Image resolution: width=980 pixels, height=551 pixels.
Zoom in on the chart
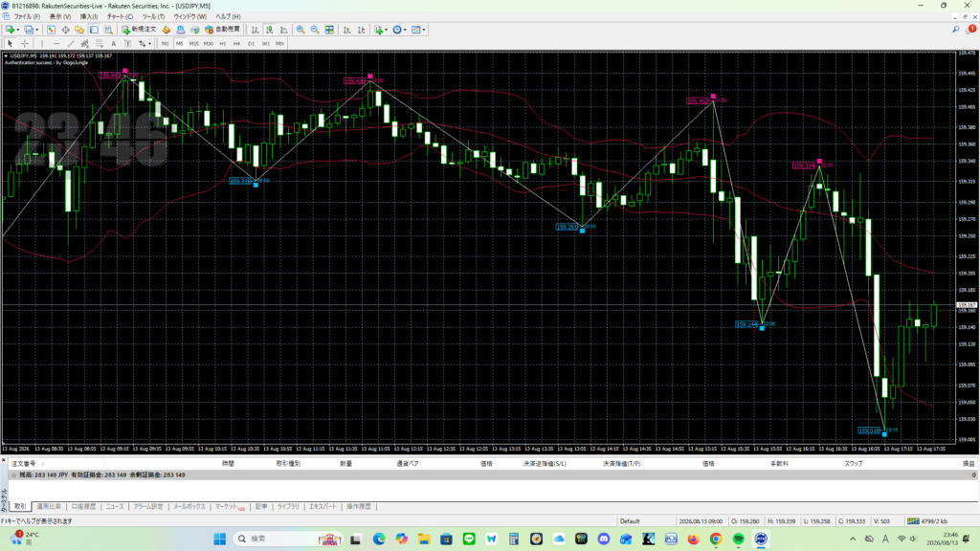tap(301, 30)
